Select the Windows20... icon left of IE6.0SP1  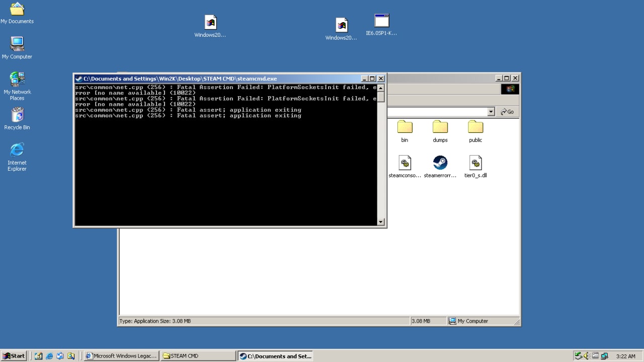click(341, 29)
